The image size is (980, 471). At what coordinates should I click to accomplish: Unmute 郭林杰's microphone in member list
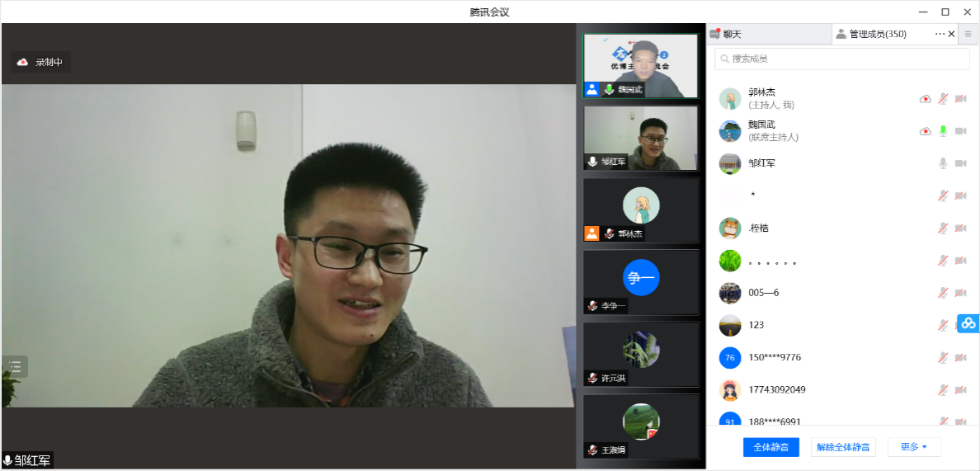(943, 99)
